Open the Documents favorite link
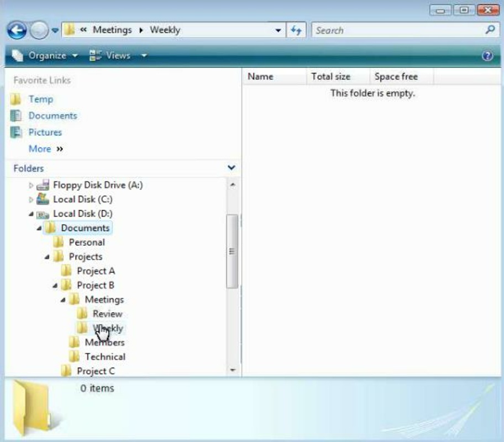Image resolution: width=504 pixels, height=442 pixels. 53,115
